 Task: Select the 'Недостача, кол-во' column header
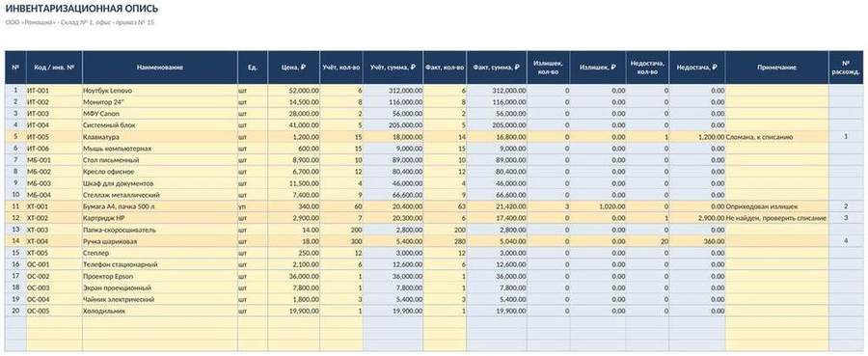648,67
